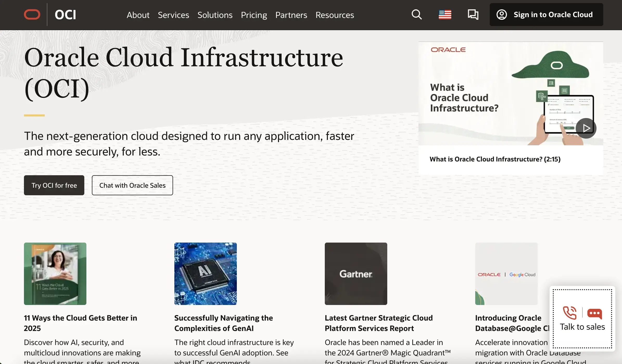Screen dimensions: 622x364
Task: Open the Services menu
Action: 173,15
